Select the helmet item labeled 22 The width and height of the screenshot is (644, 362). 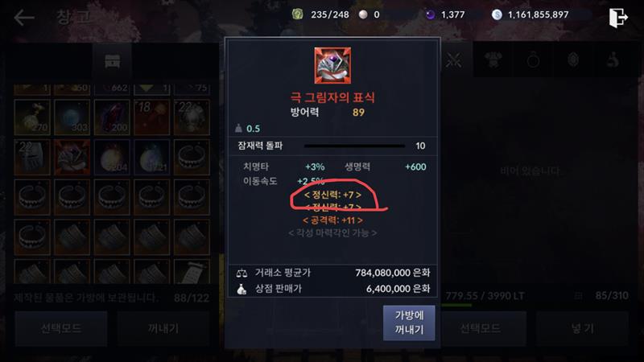pos(32,158)
